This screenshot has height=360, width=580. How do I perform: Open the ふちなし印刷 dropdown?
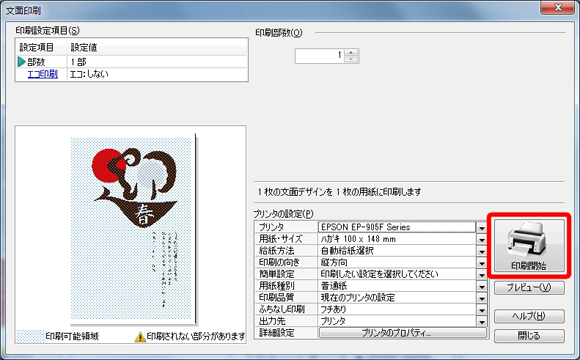[482, 310]
